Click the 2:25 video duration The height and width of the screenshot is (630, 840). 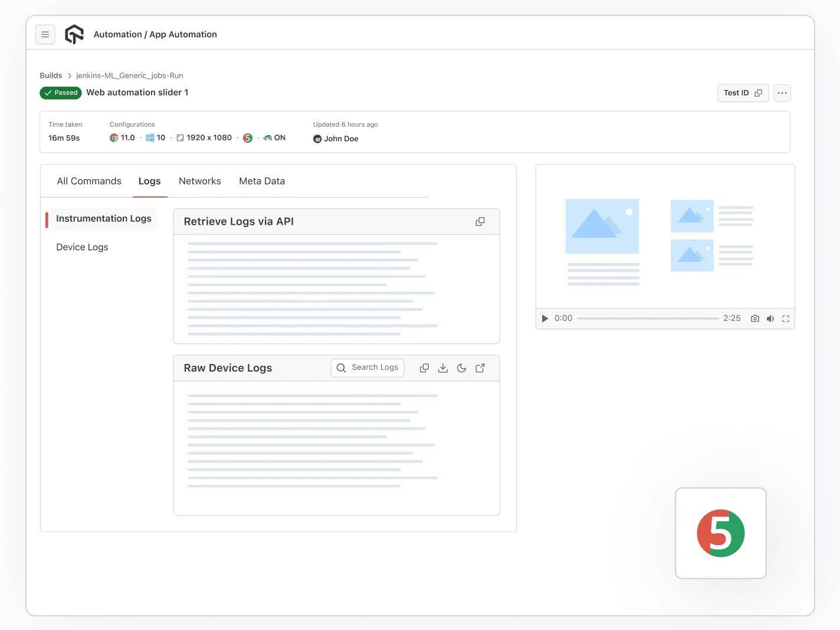(732, 319)
